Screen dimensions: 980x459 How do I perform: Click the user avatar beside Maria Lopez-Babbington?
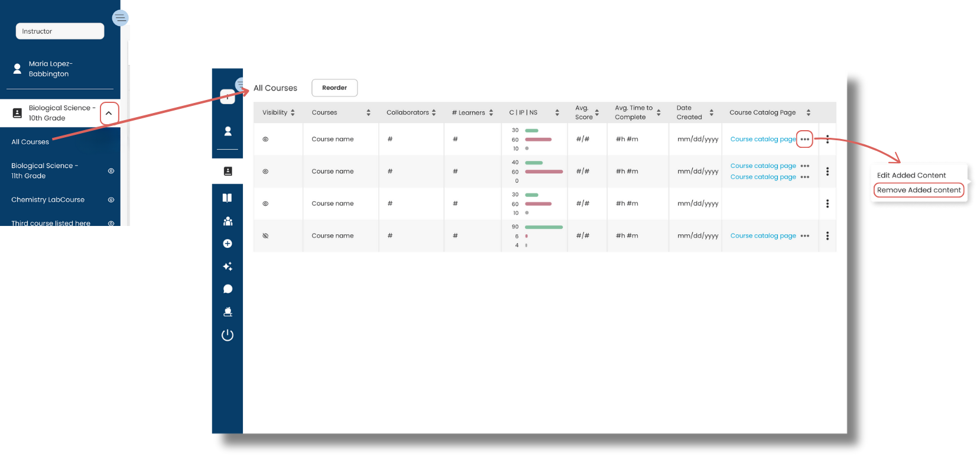coord(17,69)
